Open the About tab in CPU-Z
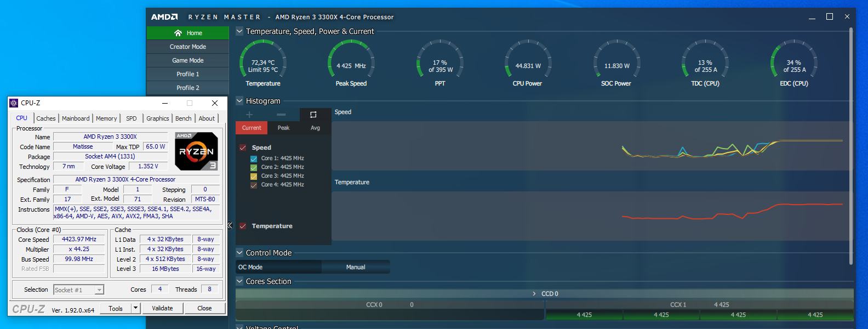 (x=207, y=118)
